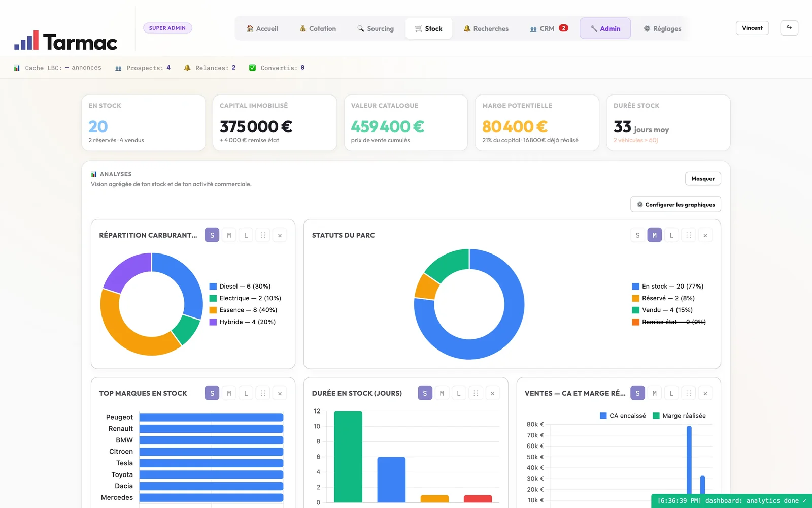Click the Prospects count 4
Viewport: 812px width, 508px height.
(x=168, y=68)
